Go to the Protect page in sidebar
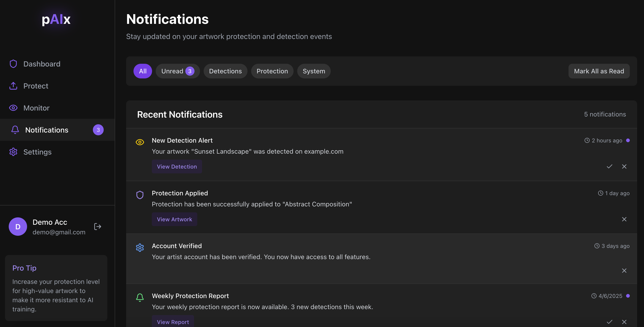Screen dimensions: 644x327 (36, 86)
